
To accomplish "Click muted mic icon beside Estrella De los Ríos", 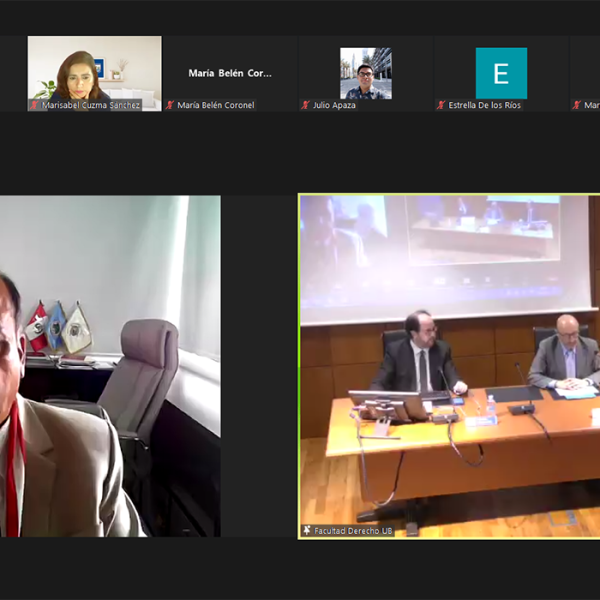I will pyautogui.click(x=441, y=105).
